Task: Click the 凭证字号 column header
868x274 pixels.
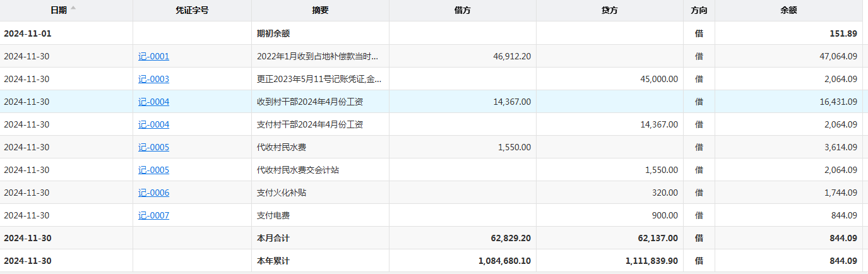Action: click(x=192, y=10)
